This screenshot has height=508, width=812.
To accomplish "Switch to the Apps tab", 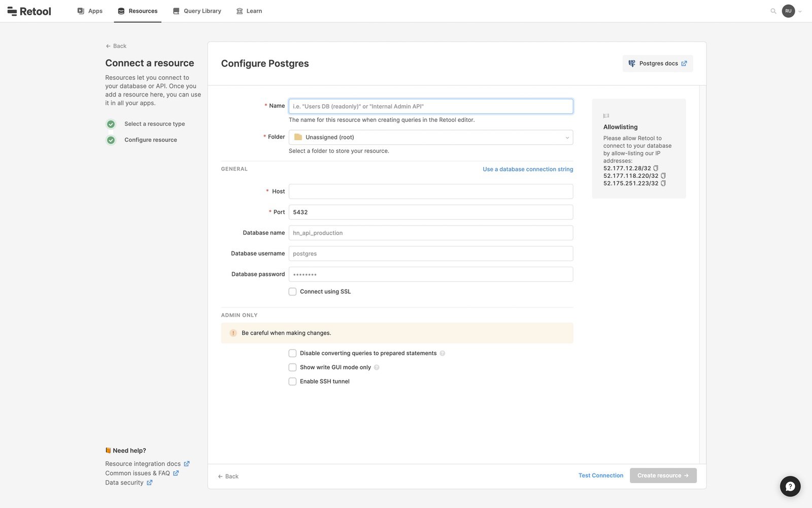I will (90, 11).
